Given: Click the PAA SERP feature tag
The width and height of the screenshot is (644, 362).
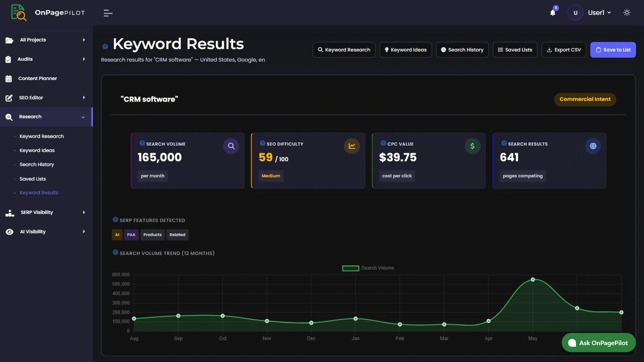Looking at the screenshot, I should pos(131,235).
